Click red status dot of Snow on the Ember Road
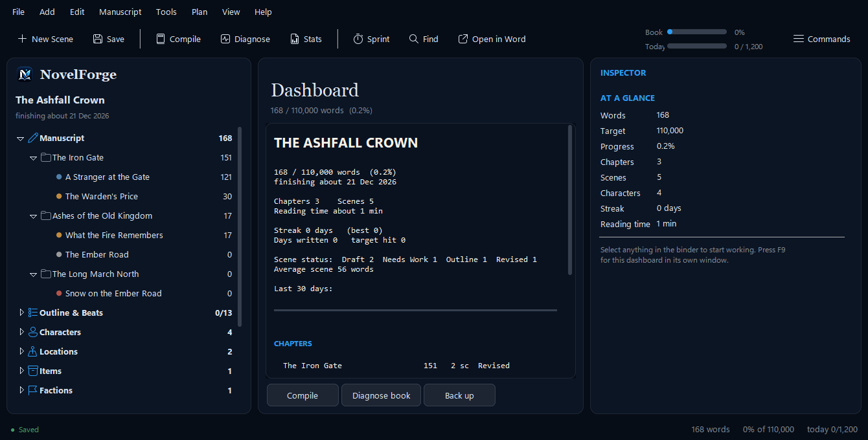Image resolution: width=868 pixels, height=440 pixels. coord(59,293)
